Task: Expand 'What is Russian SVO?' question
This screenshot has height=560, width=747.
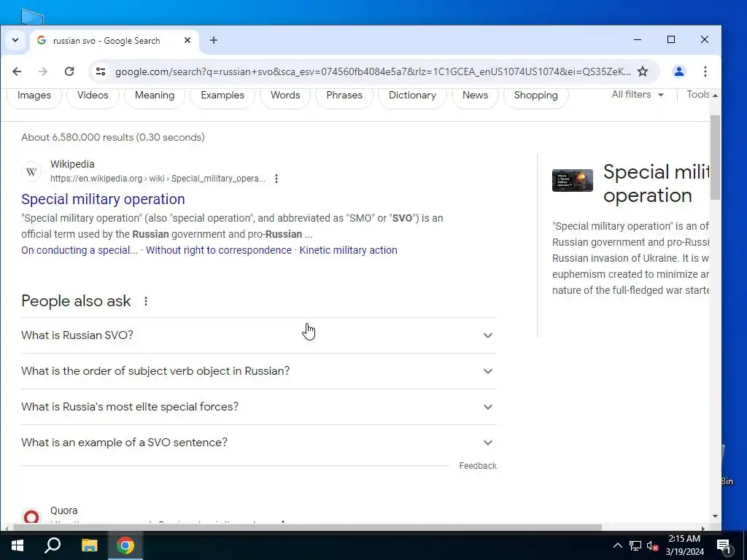Action: point(259,335)
